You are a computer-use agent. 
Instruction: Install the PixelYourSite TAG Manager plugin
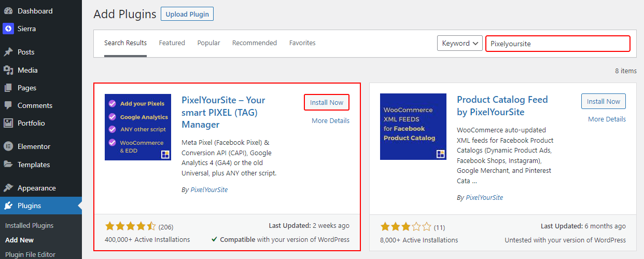coord(327,102)
